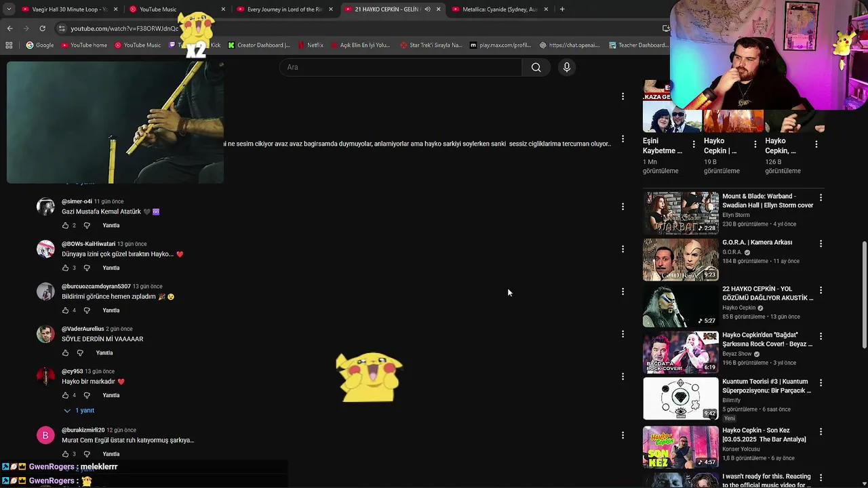This screenshot has height=488, width=868.
Task: Dislike the Hayko bir markadır comment
Action: click(x=87, y=395)
